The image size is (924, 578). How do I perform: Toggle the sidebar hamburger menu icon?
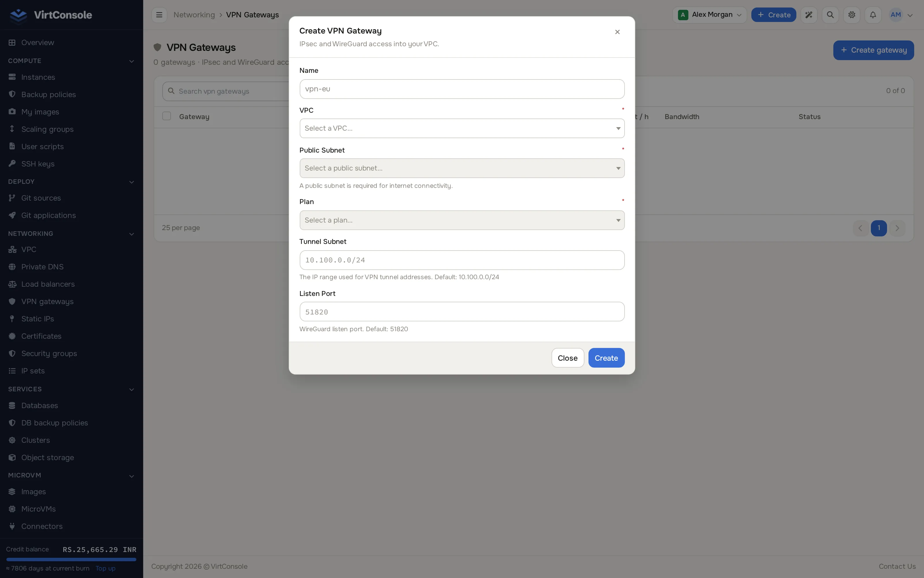[x=159, y=15]
